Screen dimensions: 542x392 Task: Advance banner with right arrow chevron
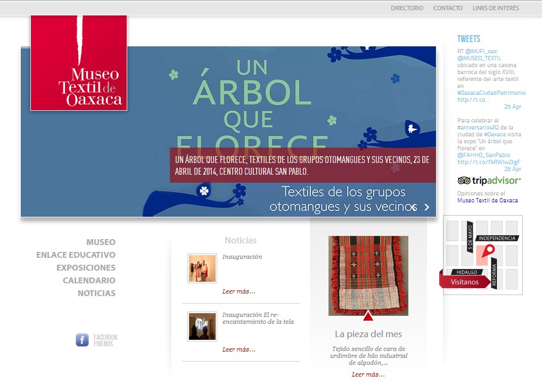[x=427, y=207]
